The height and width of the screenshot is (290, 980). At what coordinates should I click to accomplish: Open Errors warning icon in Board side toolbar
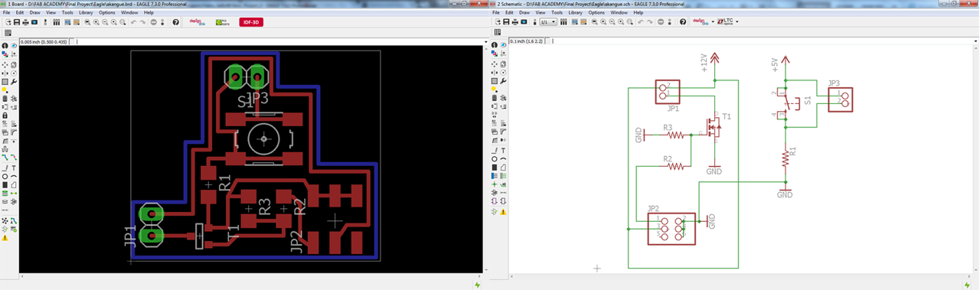pos(5,238)
